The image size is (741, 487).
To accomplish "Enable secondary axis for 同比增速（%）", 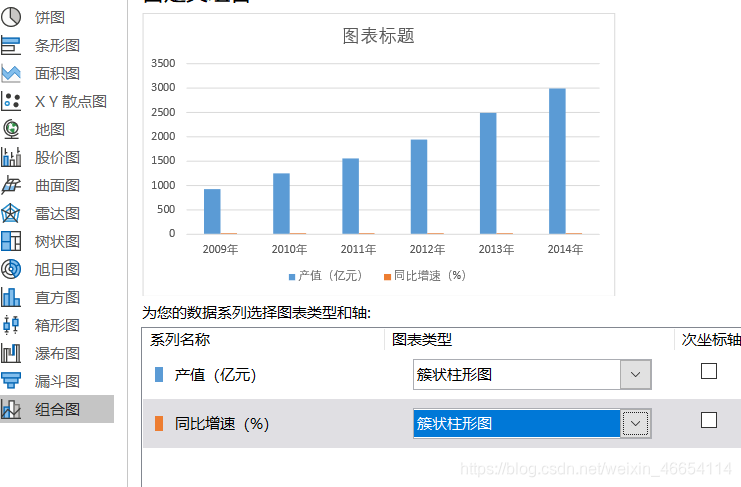I will pyautogui.click(x=709, y=420).
